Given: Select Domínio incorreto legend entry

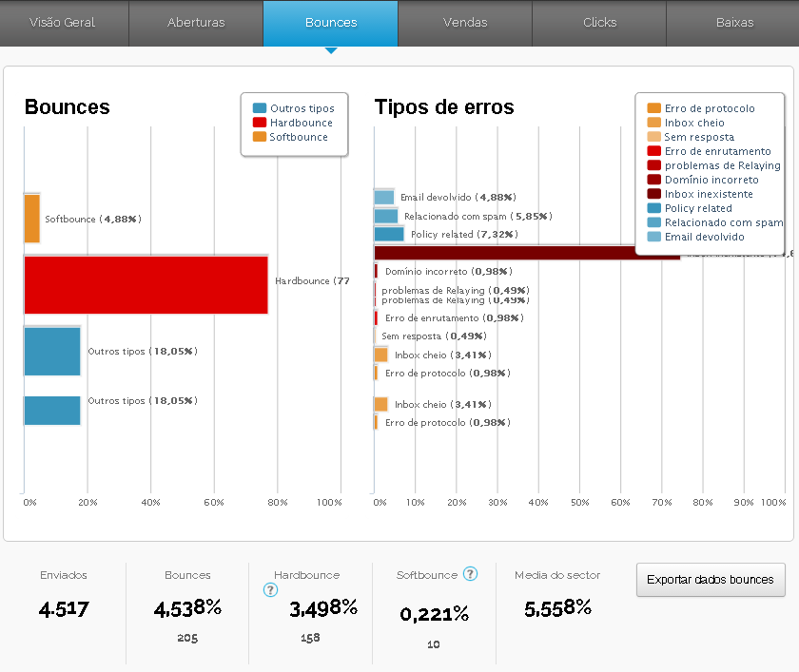Looking at the screenshot, I should tap(711, 180).
